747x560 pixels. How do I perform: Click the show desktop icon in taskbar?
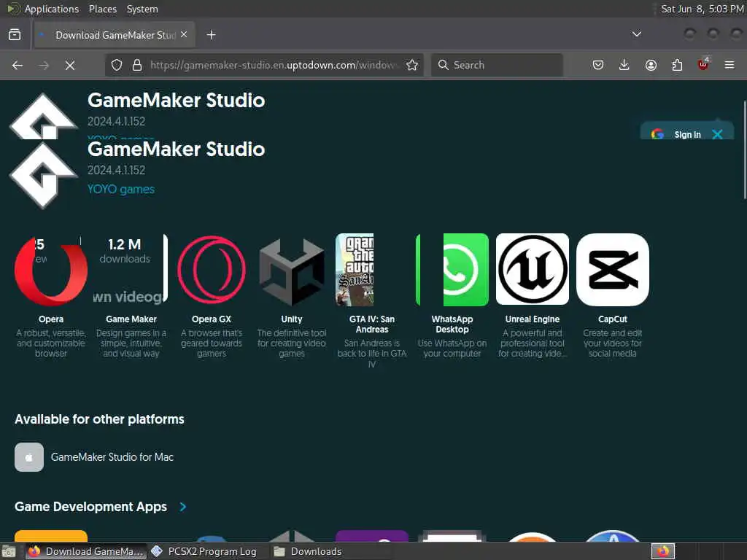click(9, 552)
